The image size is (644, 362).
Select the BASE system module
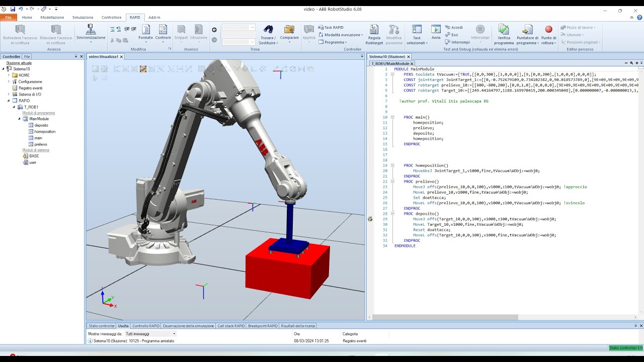point(34,156)
